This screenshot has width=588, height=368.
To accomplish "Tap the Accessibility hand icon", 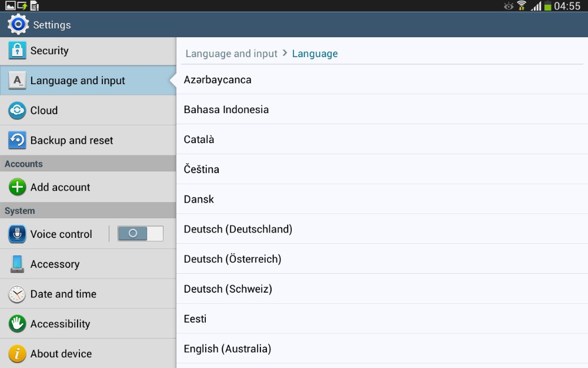I will [17, 324].
